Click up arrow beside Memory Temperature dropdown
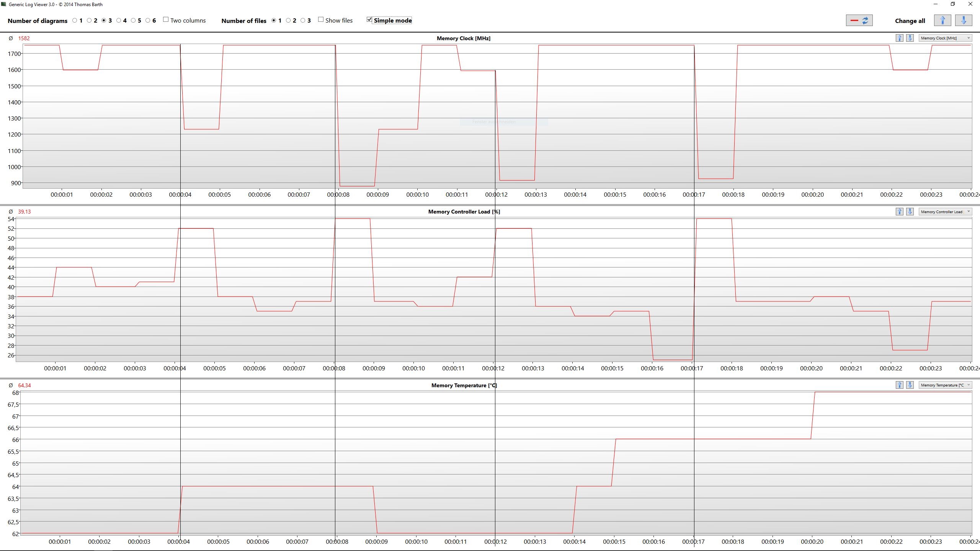The width and height of the screenshot is (980, 551). (899, 385)
